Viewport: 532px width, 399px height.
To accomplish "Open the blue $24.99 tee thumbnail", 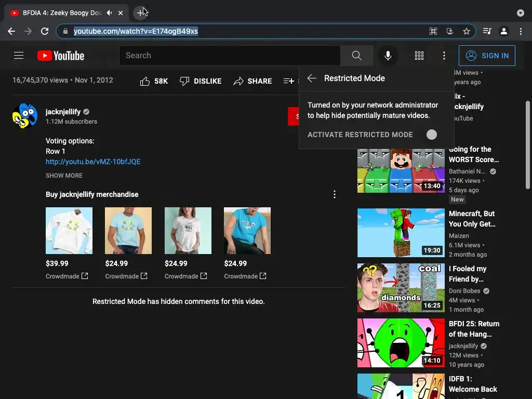I will 247,231.
